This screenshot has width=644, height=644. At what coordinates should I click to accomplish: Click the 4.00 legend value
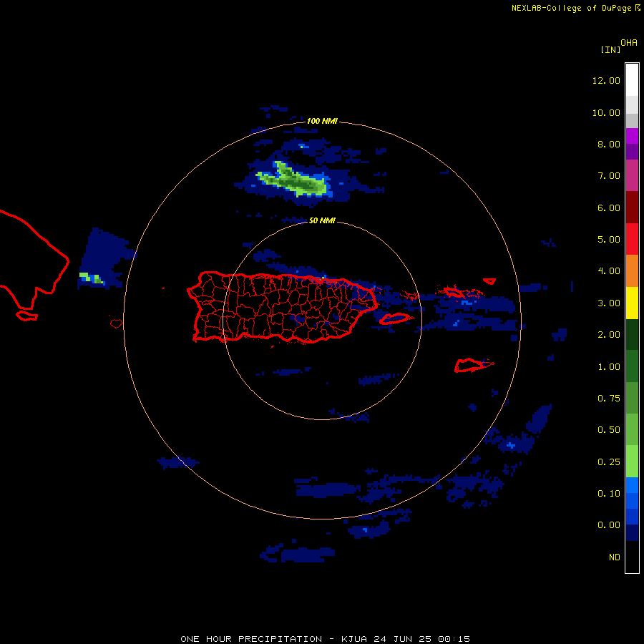609,271
